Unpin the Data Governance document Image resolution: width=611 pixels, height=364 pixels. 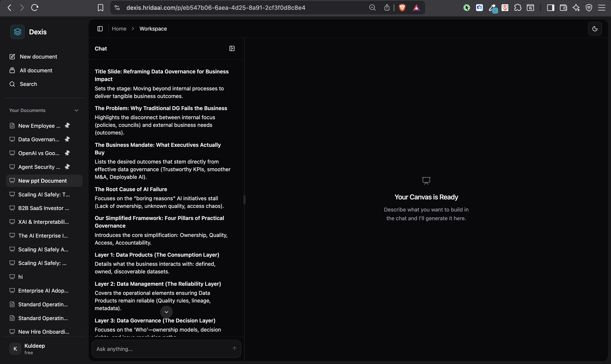click(x=67, y=139)
